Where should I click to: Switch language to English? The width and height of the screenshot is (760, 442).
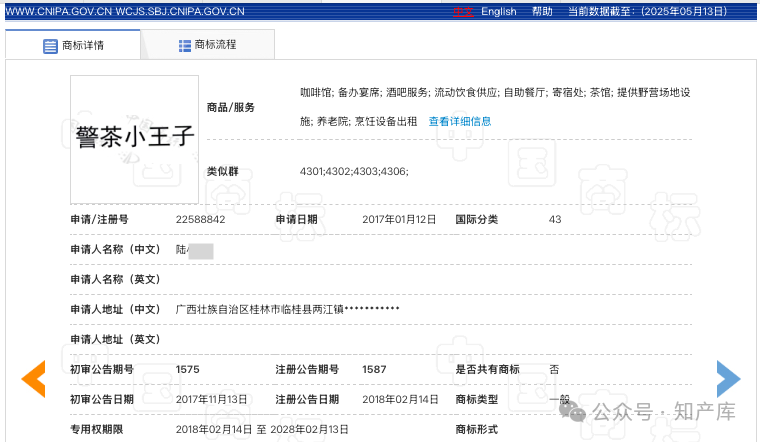pos(499,12)
